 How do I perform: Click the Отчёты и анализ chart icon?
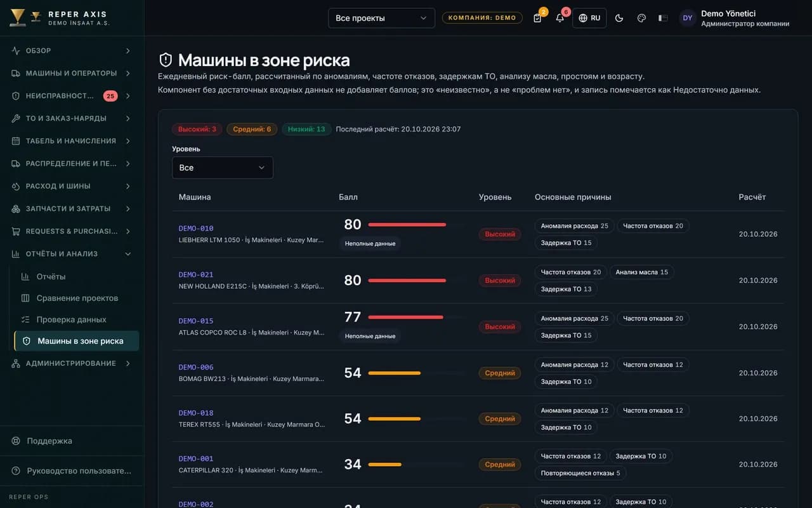(16, 254)
